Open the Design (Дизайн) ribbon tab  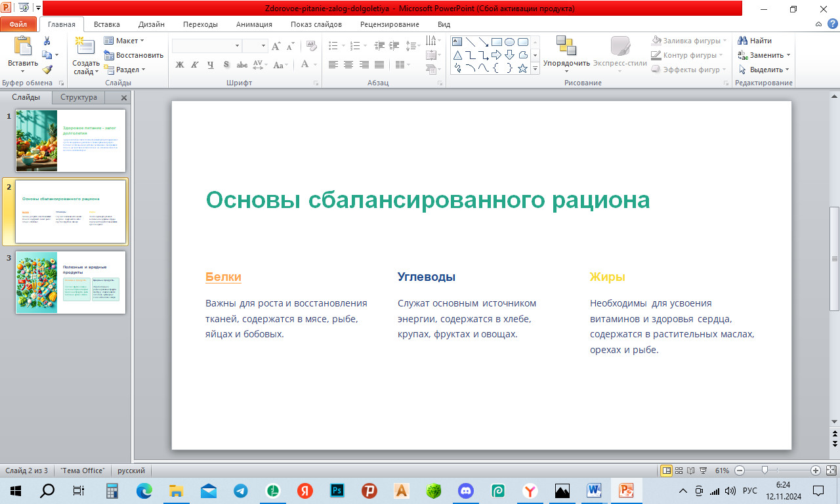pos(151,24)
